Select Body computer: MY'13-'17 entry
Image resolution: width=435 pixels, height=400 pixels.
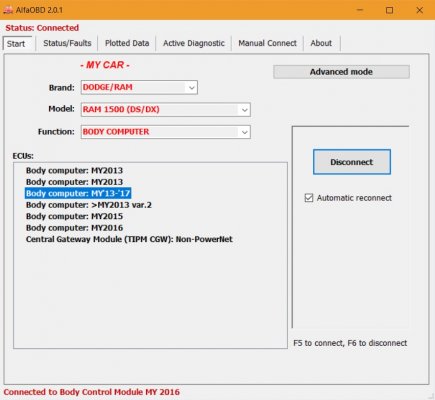pyautogui.click(x=78, y=193)
